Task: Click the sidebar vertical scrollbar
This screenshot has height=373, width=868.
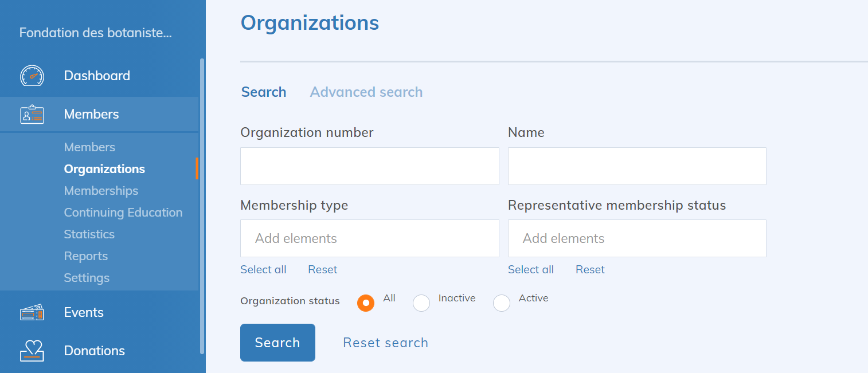Action: [x=202, y=206]
